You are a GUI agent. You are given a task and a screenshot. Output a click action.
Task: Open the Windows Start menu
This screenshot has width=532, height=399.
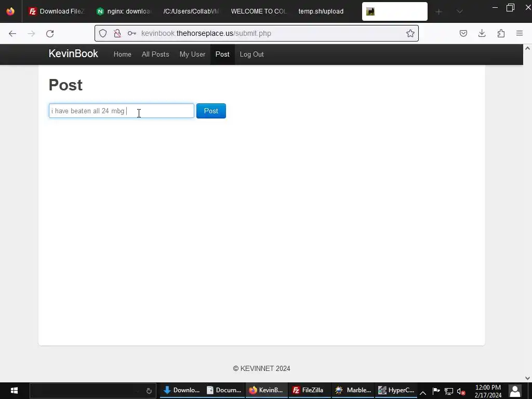pos(14,391)
